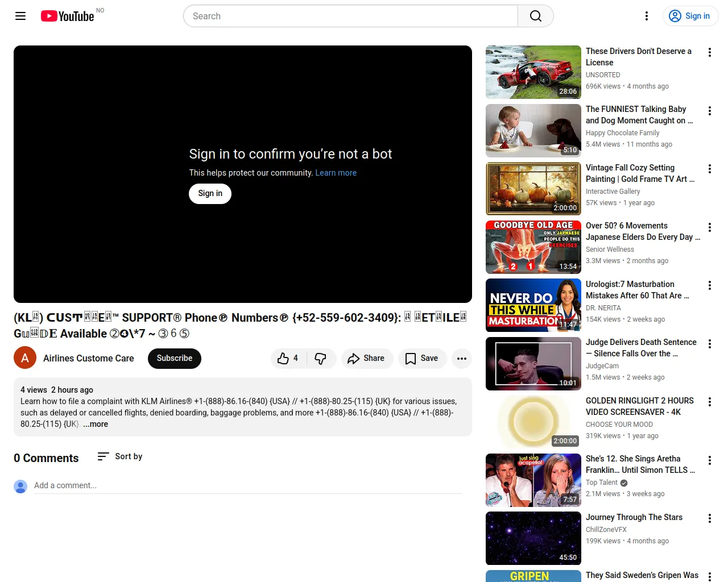Like this video
The image size is (728, 582).
click(288, 359)
